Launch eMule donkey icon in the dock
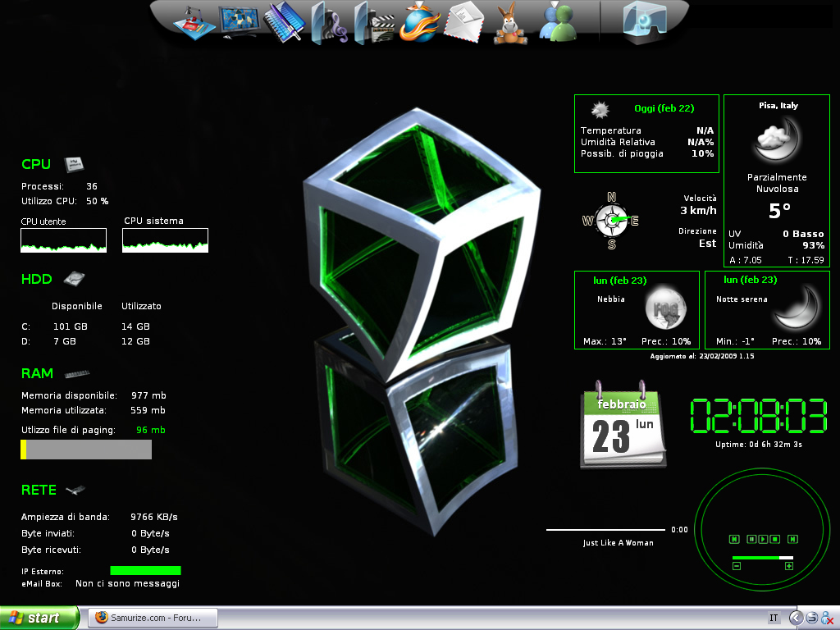This screenshot has width=840, height=630. 510,23
